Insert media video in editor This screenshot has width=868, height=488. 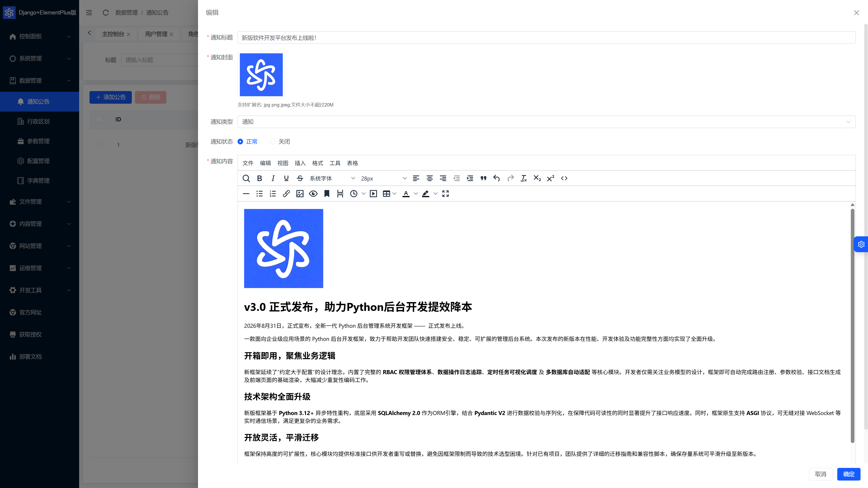pos(373,194)
